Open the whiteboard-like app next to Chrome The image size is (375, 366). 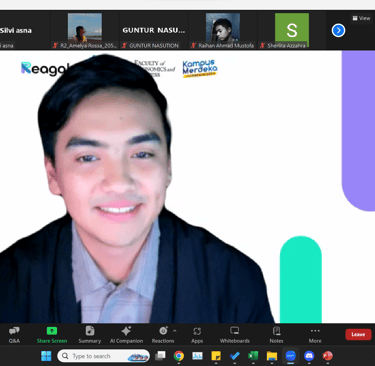197,356
